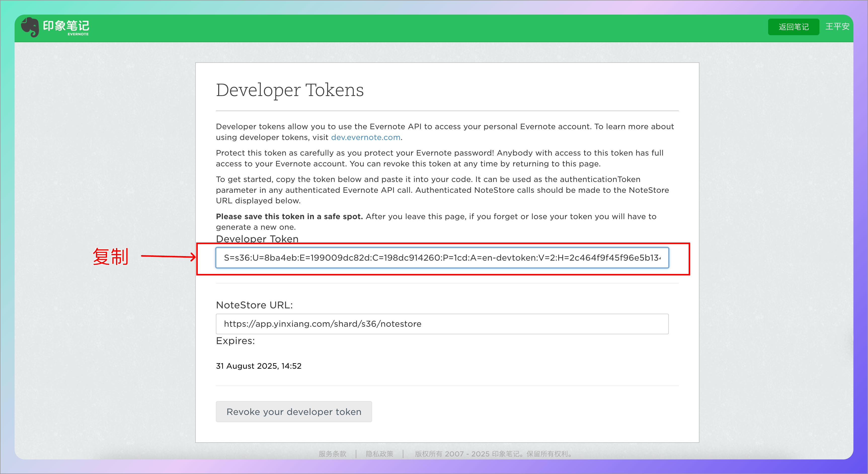The width and height of the screenshot is (868, 474).
Task: Click the Developer Token field label
Action: click(257, 239)
